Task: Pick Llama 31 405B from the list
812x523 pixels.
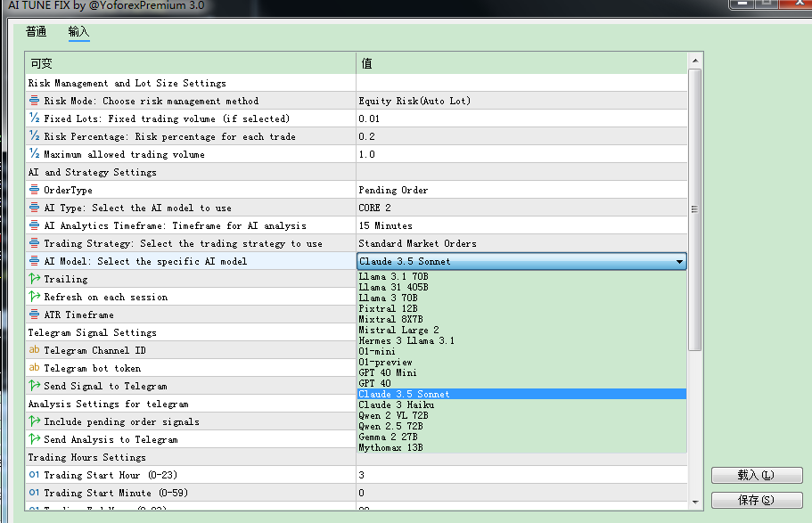Action: [393, 287]
